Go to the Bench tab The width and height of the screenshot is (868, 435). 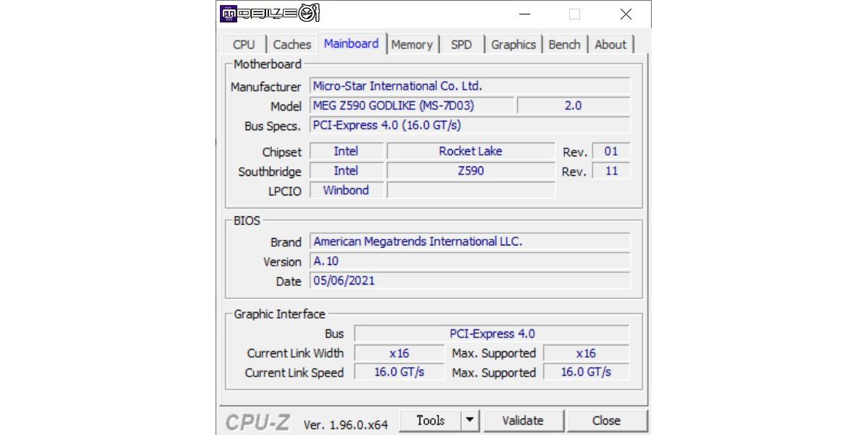point(564,44)
